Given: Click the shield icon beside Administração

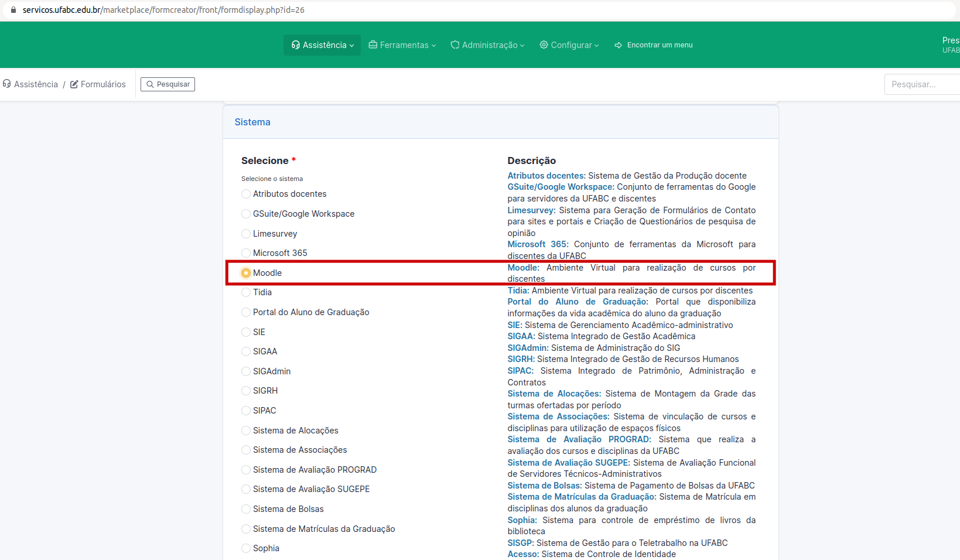Looking at the screenshot, I should pyautogui.click(x=455, y=45).
